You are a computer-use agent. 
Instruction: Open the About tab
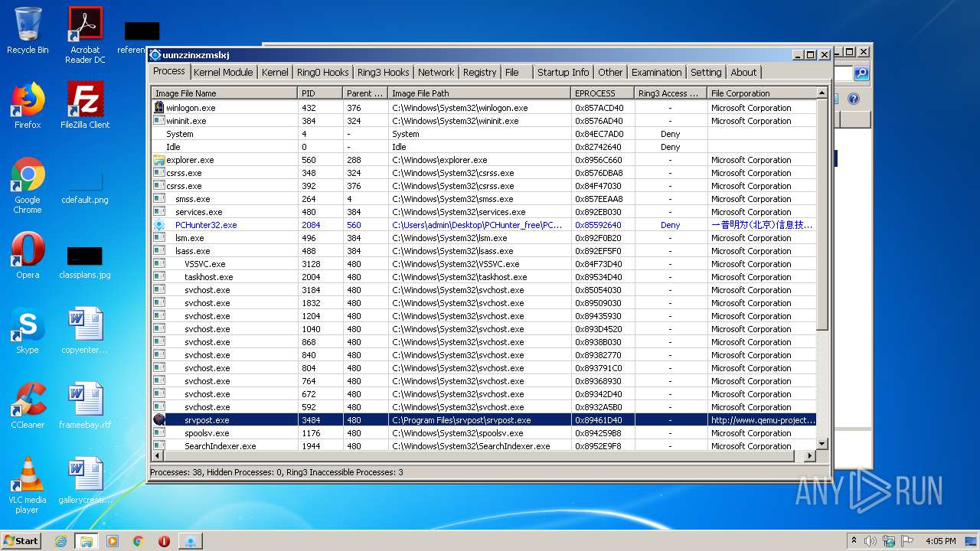[x=743, y=72]
